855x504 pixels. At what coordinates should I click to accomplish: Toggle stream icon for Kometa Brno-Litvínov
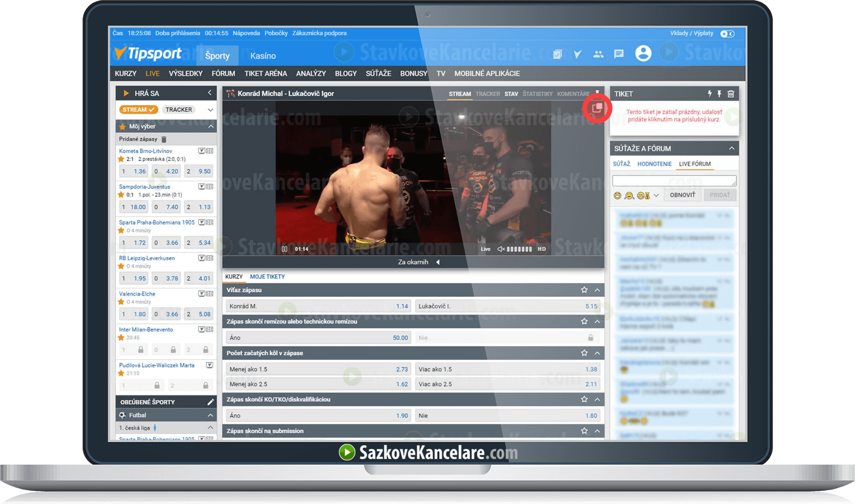[x=202, y=151]
